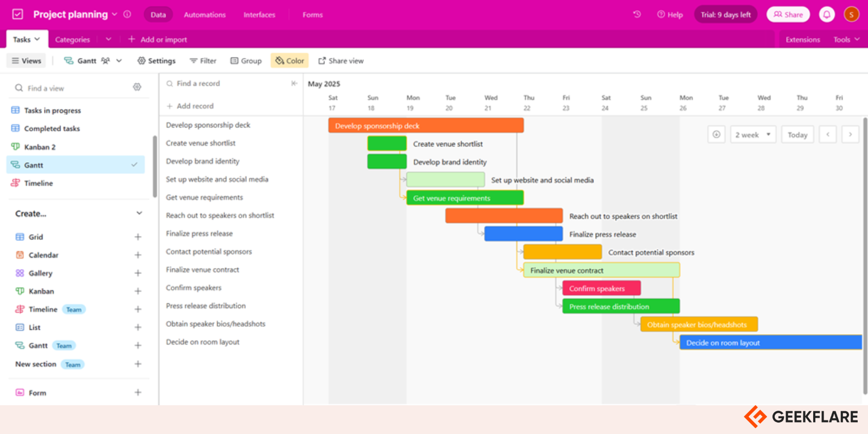Add a New section with plus
This screenshot has height=434, width=868.
tap(138, 364)
